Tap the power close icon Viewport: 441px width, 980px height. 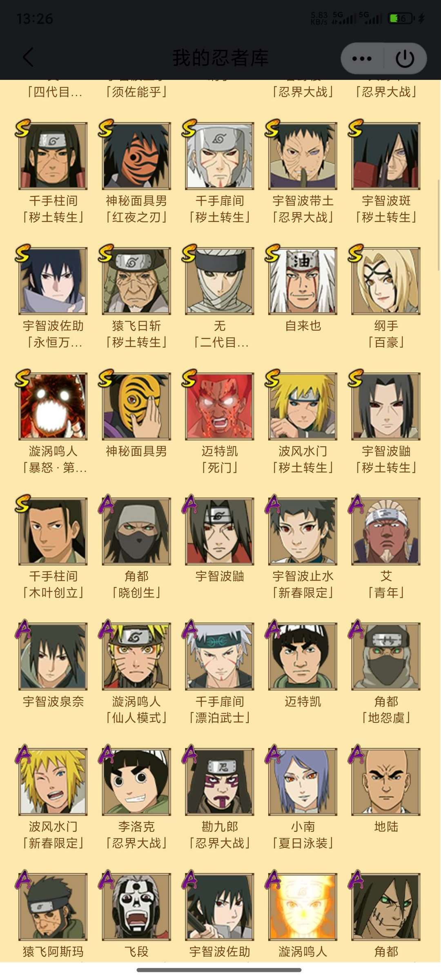[405, 58]
